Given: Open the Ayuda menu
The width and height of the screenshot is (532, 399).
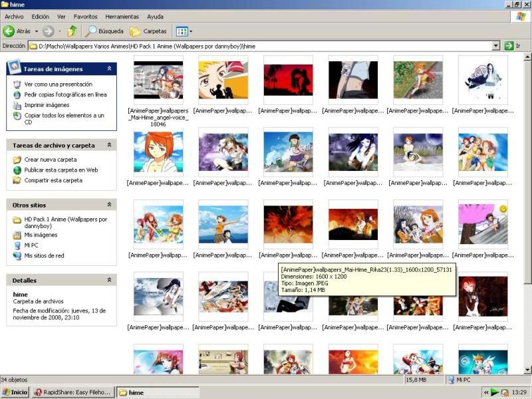Looking at the screenshot, I should point(156,17).
